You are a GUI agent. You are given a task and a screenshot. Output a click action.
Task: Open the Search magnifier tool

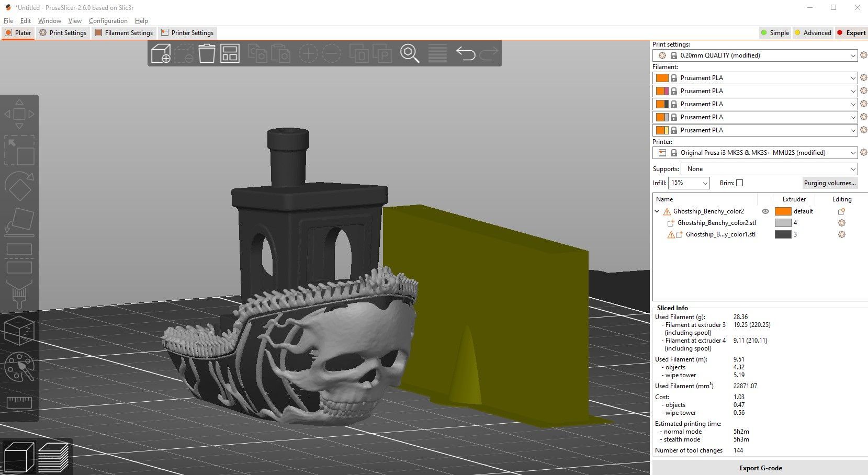(x=410, y=53)
